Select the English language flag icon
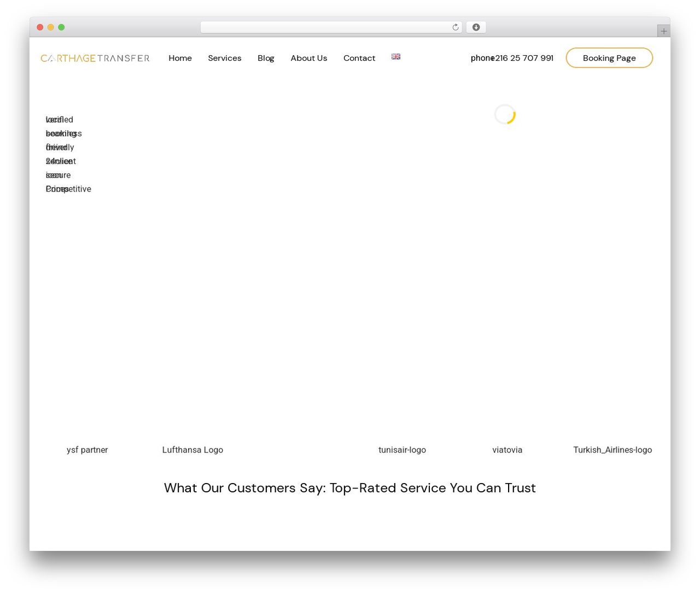 click(x=396, y=56)
